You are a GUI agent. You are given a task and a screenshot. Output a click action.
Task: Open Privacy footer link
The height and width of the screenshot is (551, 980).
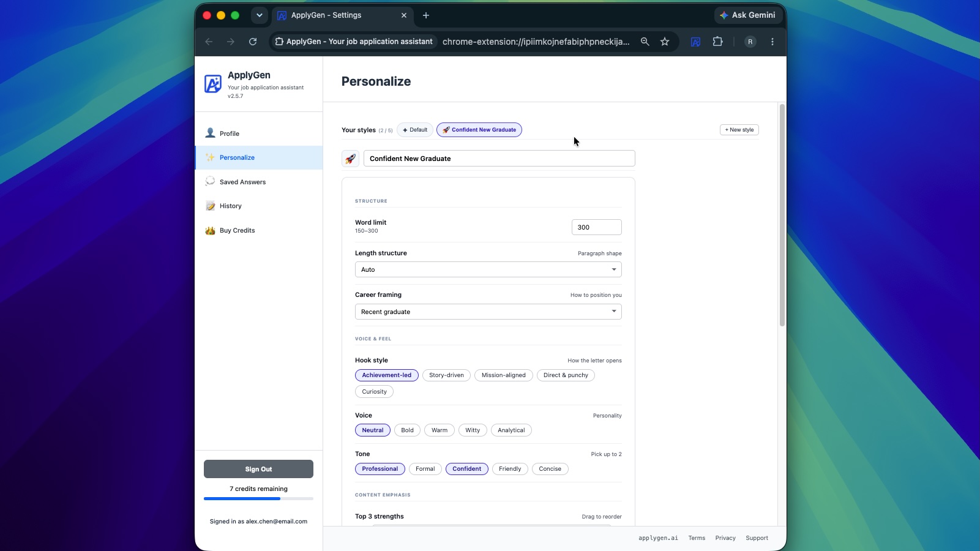point(725,538)
